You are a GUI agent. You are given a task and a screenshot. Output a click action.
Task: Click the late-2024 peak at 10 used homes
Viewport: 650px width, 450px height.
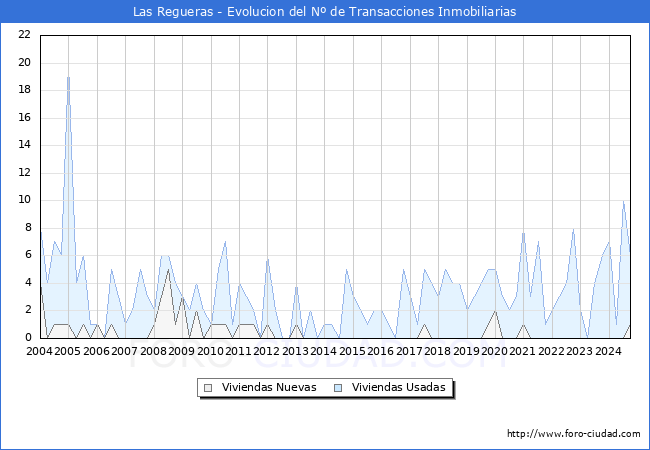pyautogui.click(x=623, y=201)
